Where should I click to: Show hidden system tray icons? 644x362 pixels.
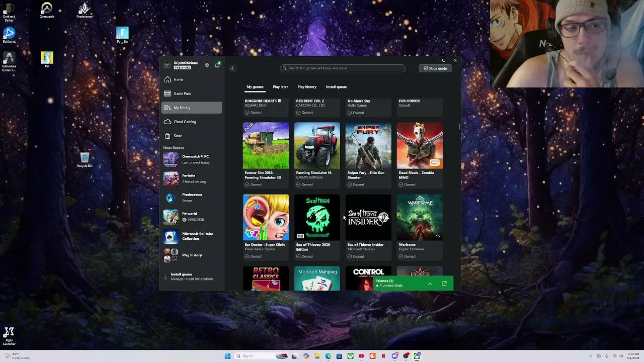pyautogui.click(x=591, y=356)
